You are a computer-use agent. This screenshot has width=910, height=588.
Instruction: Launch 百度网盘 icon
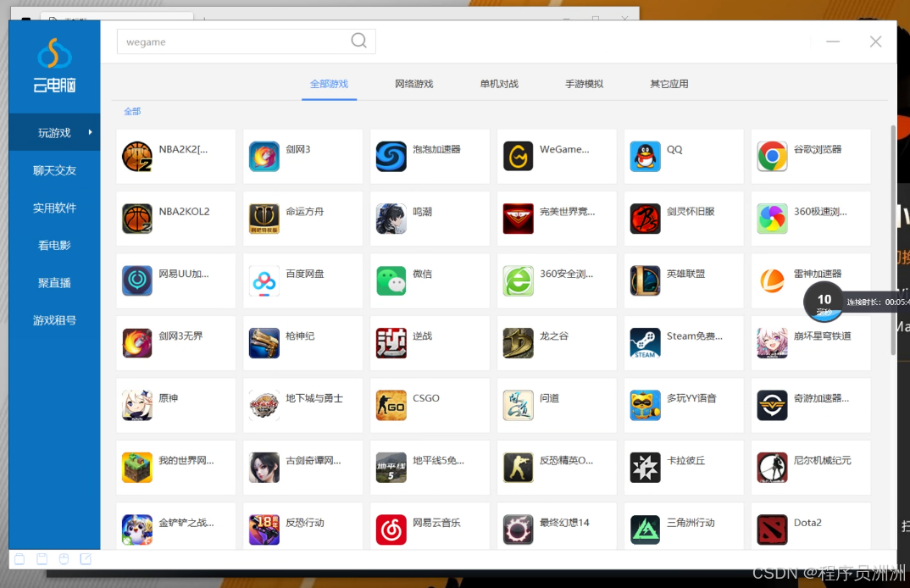point(264,280)
